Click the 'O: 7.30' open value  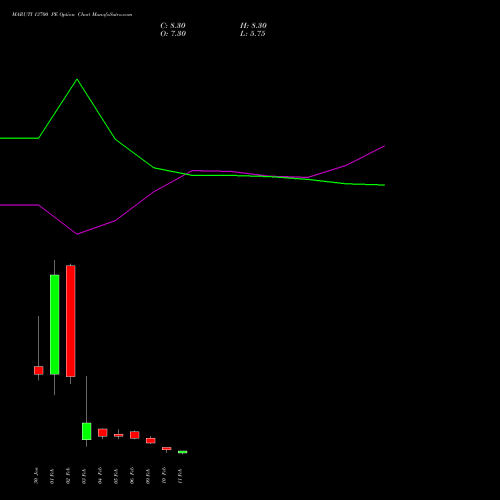[173, 34]
